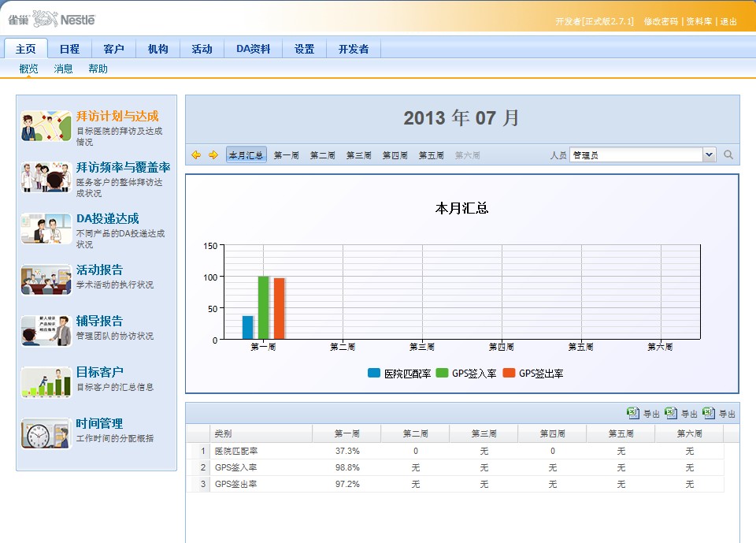Select 第二周 week button
This screenshot has height=543, width=756.
[323, 155]
